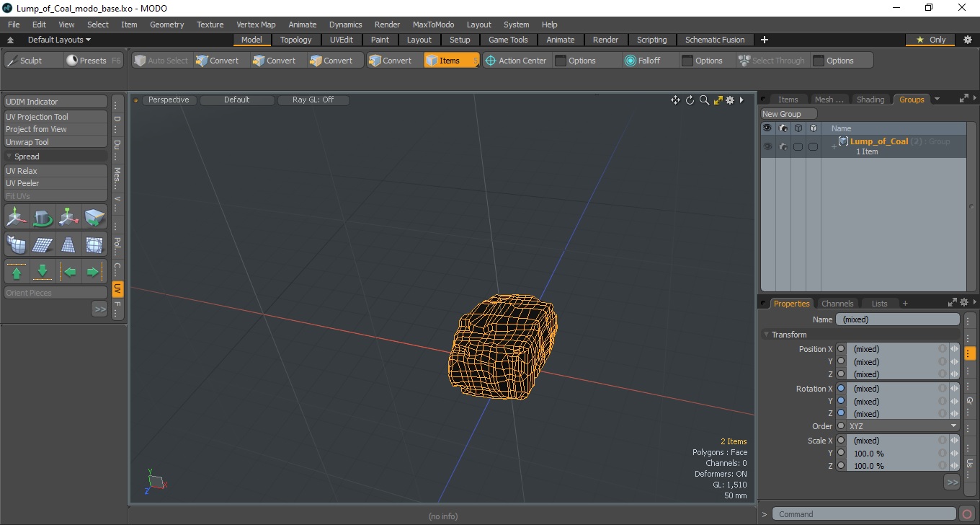This screenshot has width=980, height=525.
Task: Select the Move transform UV tool icon
Action: 17,216
